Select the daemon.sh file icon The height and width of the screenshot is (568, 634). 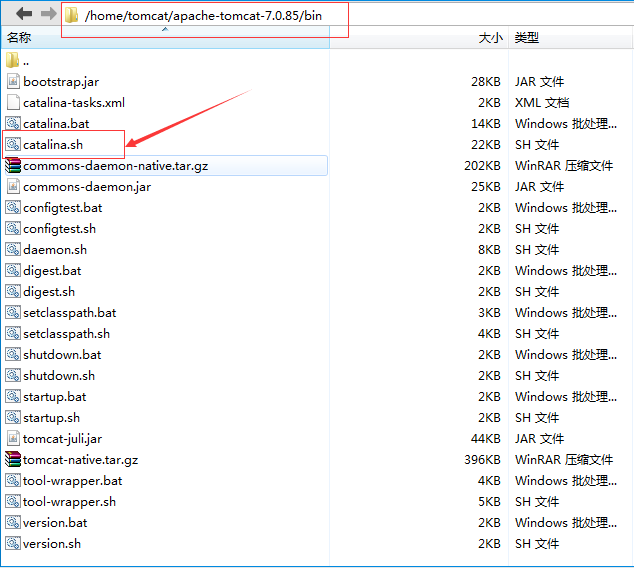tap(13, 249)
